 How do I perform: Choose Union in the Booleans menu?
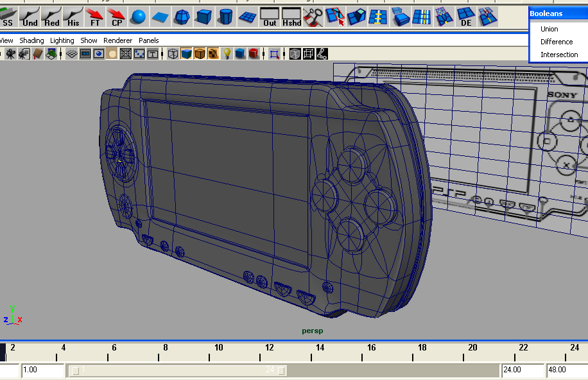point(549,29)
